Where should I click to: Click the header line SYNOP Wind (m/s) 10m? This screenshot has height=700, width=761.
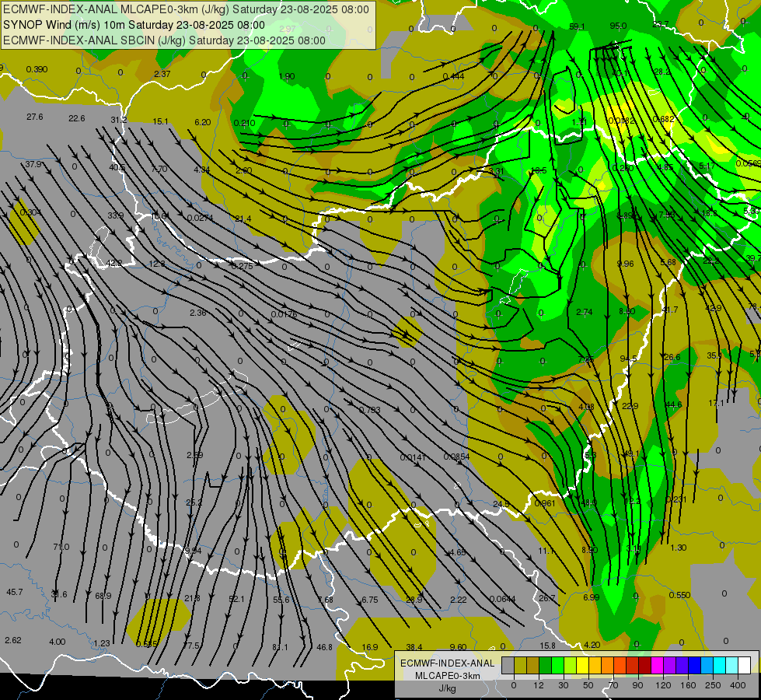click(x=134, y=25)
